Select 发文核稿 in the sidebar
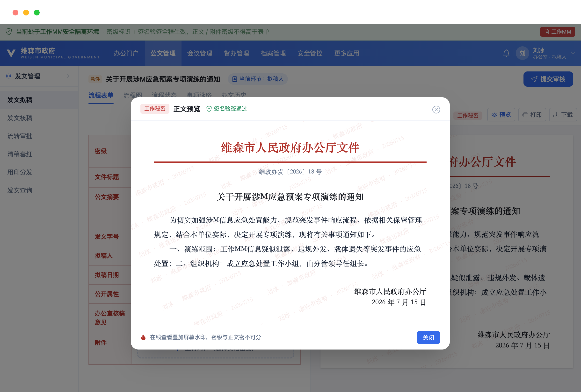581x392 pixels. coord(39,118)
